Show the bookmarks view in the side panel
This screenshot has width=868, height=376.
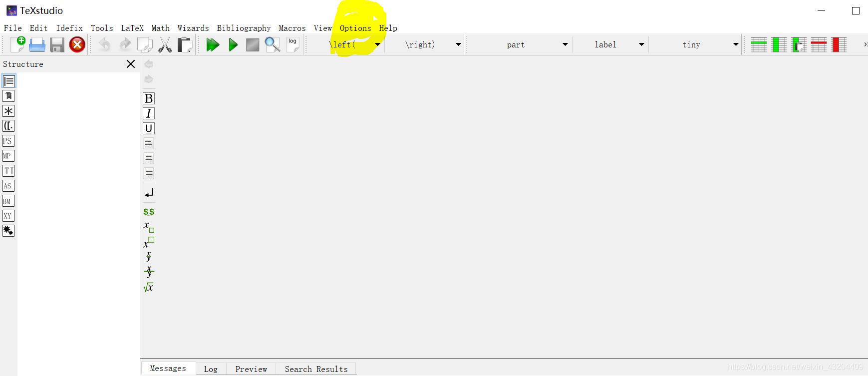(8, 96)
